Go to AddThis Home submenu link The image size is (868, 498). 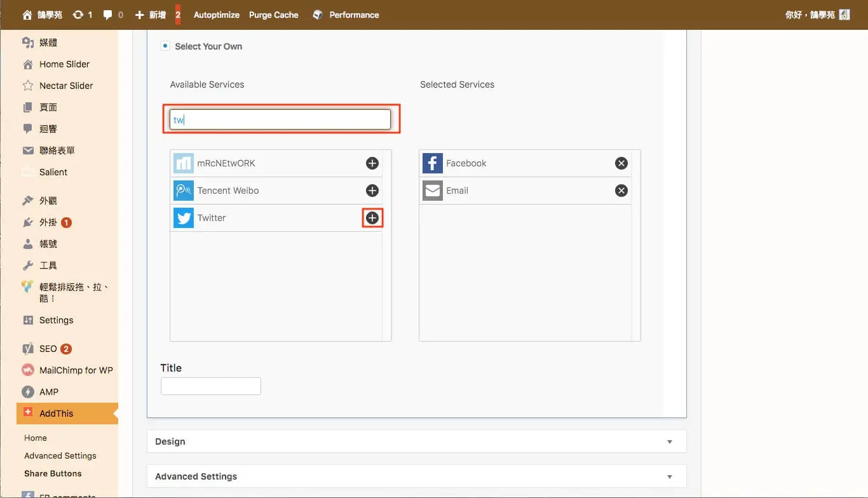pyautogui.click(x=36, y=438)
